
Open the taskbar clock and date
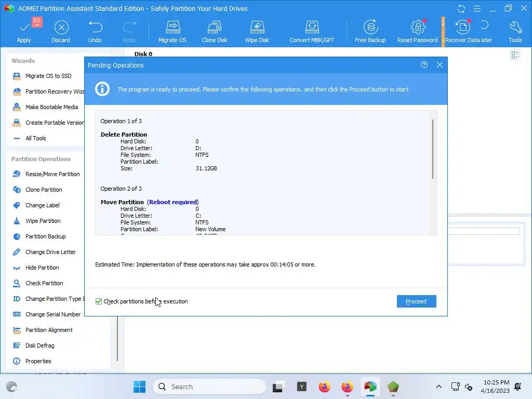pyautogui.click(x=495, y=387)
